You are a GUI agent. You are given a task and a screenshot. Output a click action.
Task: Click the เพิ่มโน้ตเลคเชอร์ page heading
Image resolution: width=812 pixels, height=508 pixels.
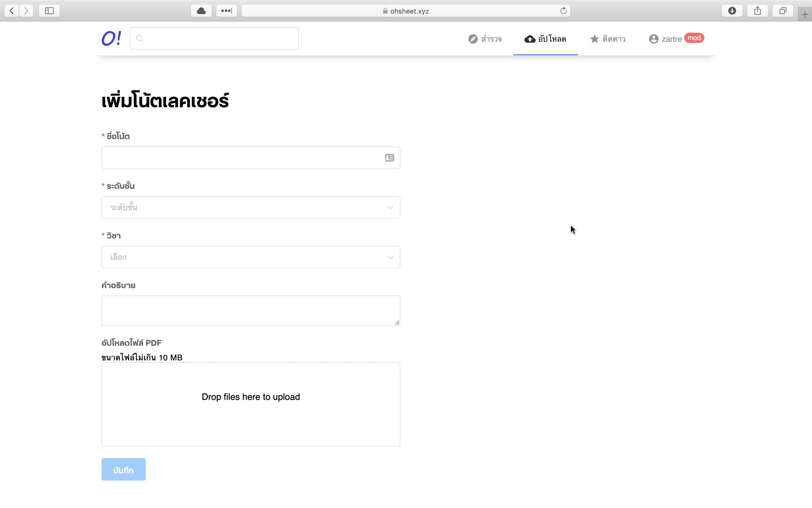pyautogui.click(x=165, y=100)
